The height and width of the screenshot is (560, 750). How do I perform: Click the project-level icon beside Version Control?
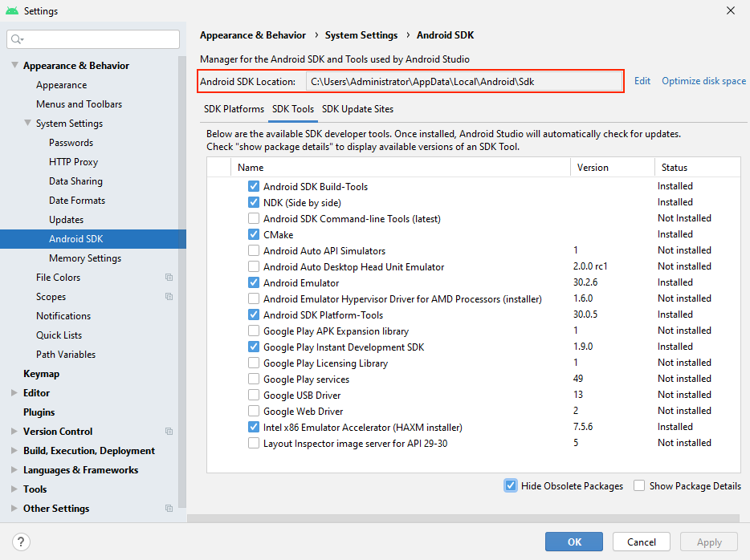click(x=169, y=431)
